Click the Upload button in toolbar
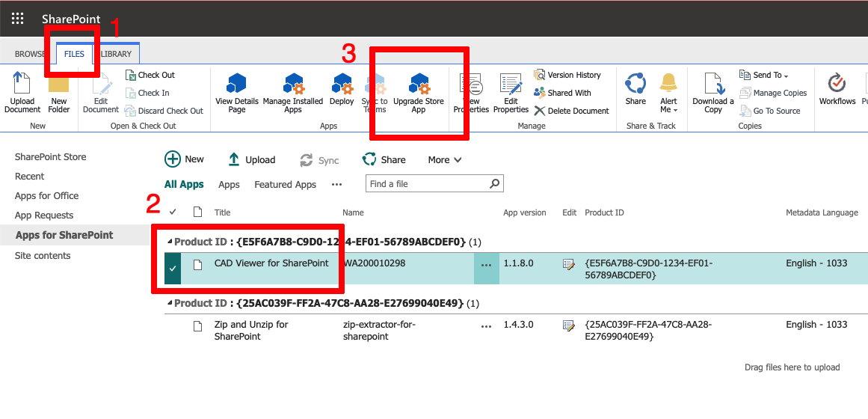The image size is (868, 419). click(x=252, y=159)
